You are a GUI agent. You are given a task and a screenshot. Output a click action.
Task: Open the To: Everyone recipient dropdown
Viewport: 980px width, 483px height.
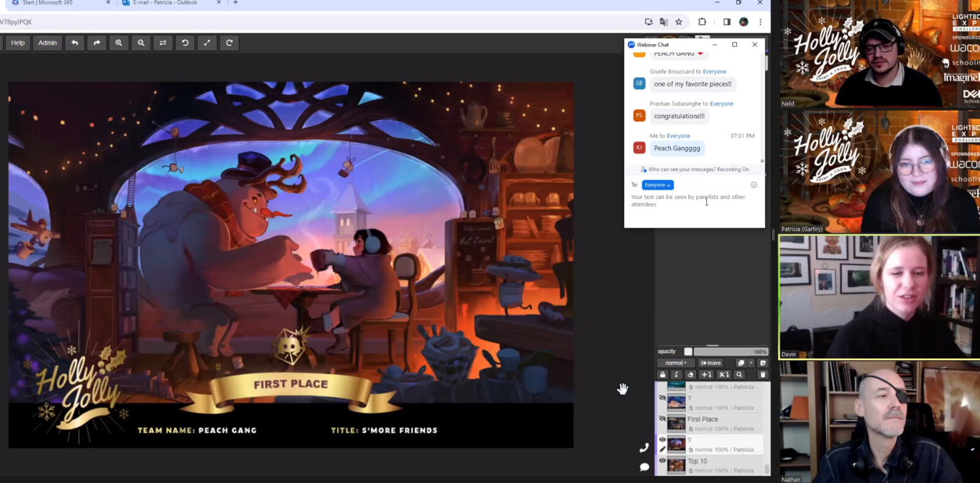(658, 185)
